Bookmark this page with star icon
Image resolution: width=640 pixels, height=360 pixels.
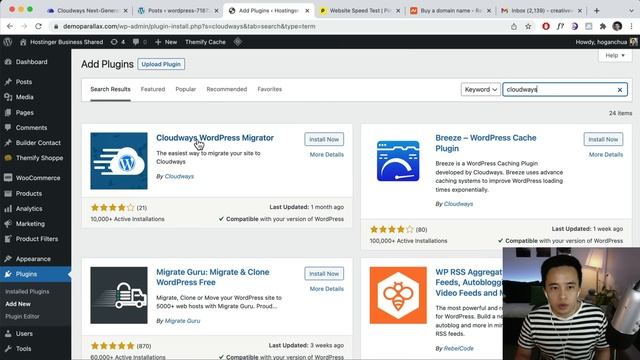[x=528, y=26]
